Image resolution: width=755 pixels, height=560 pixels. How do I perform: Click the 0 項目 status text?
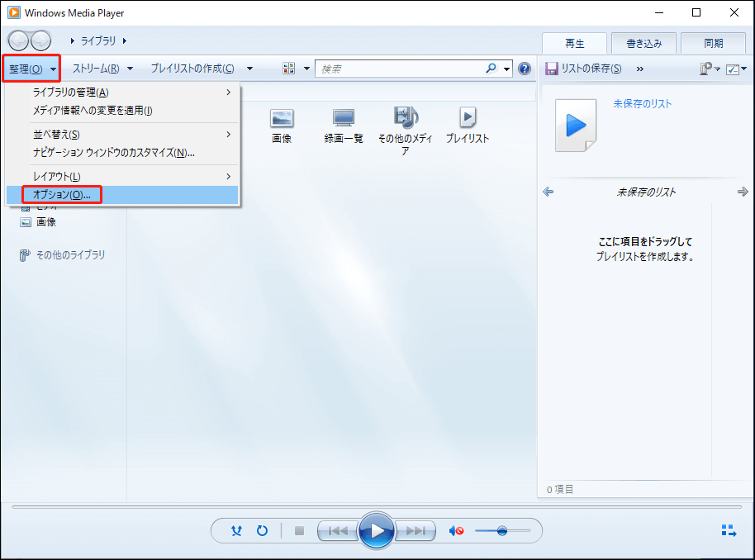pos(560,489)
